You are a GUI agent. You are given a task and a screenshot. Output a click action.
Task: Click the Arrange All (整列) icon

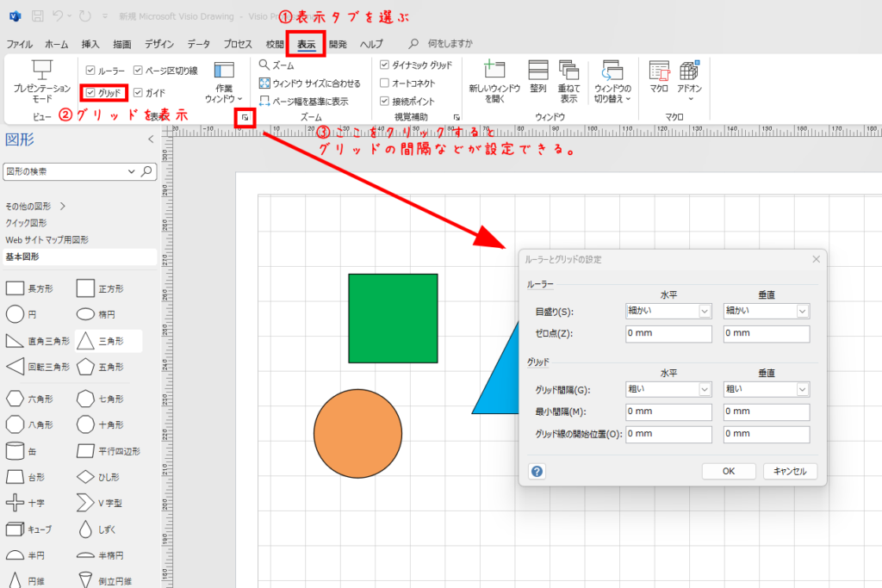tap(538, 71)
